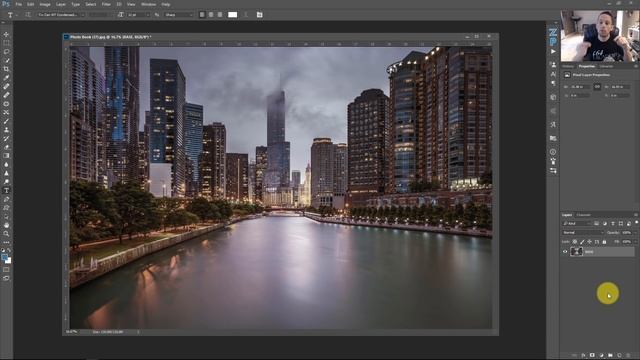This screenshot has width=640, height=360.
Task: Open the Type tool preset picker
Action: click(x=12, y=15)
